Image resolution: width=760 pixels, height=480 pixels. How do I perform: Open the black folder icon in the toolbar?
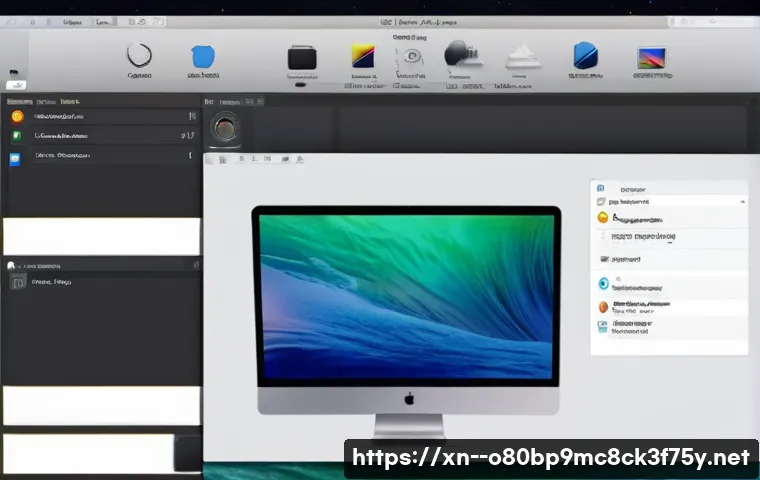coord(302,58)
